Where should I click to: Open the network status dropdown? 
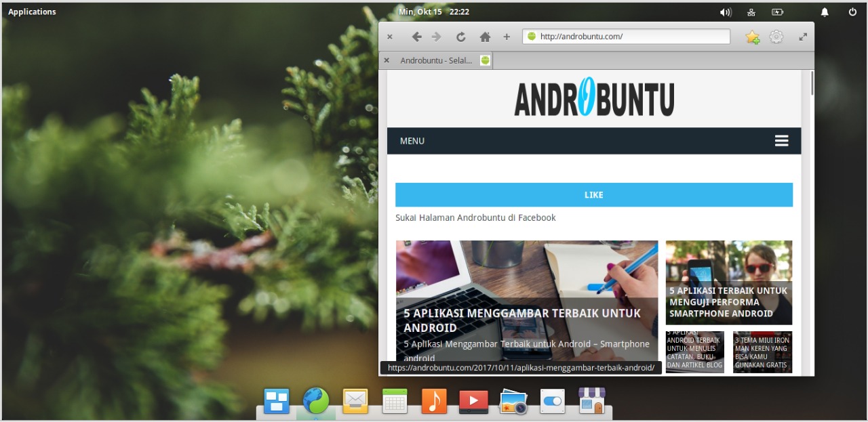pyautogui.click(x=751, y=12)
